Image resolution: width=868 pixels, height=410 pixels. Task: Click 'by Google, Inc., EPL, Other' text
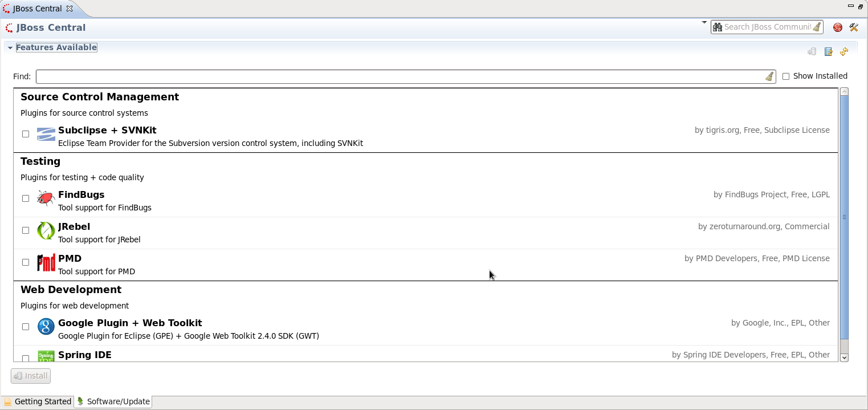[780, 323]
